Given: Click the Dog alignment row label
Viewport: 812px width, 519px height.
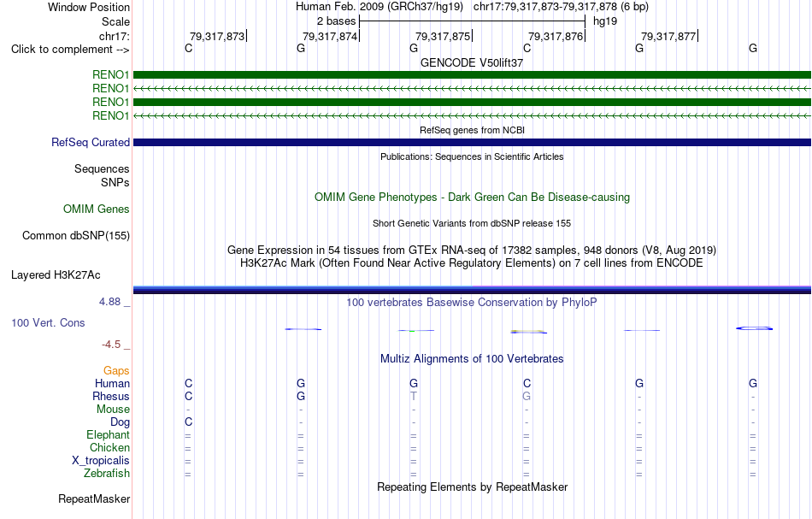Looking at the screenshot, I should [x=121, y=422].
